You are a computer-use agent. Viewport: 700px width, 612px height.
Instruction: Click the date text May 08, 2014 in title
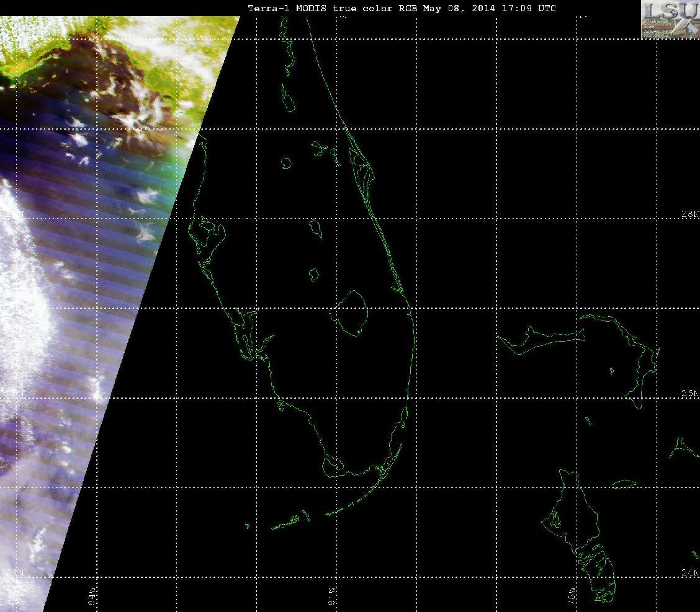click(459, 8)
